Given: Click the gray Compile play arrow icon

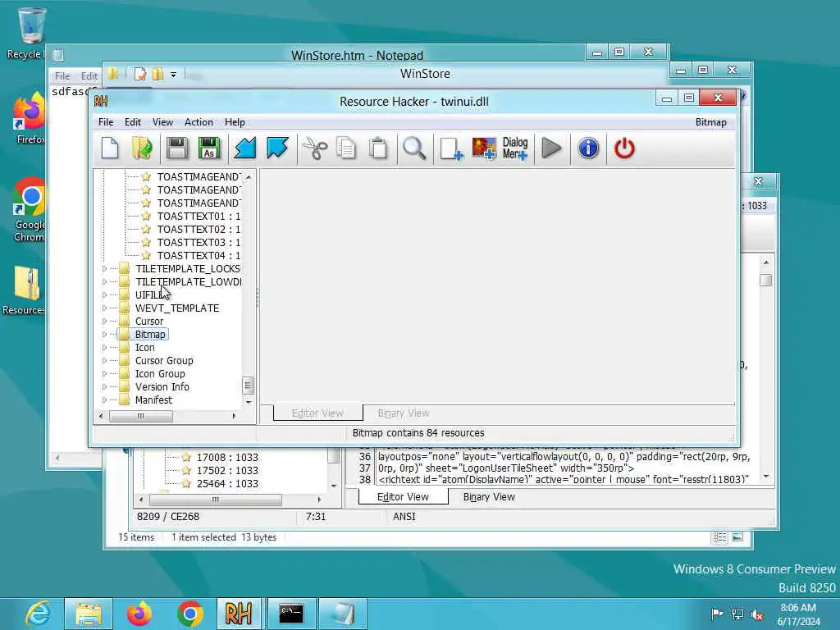Looking at the screenshot, I should [x=551, y=148].
